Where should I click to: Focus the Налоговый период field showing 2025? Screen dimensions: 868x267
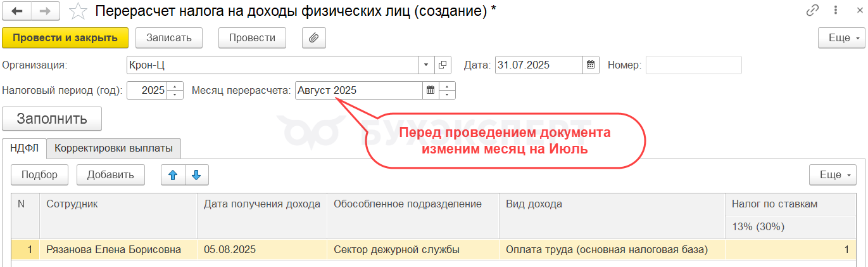(148, 90)
